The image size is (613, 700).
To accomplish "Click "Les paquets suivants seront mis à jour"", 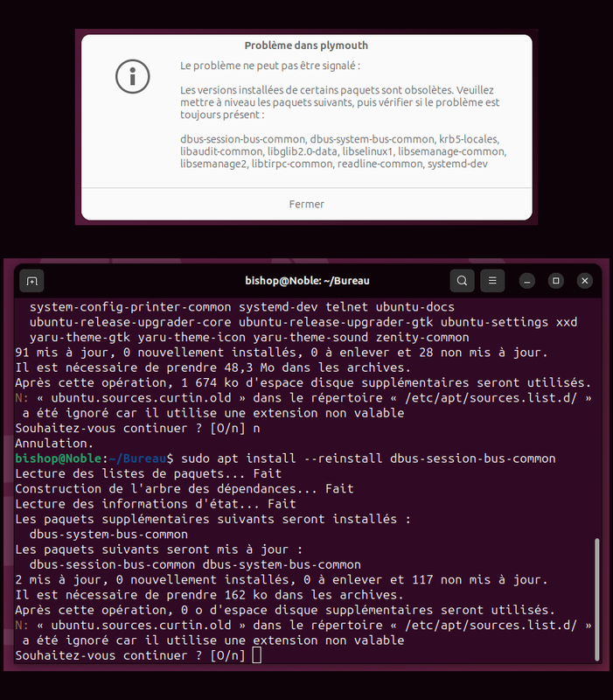I will tap(159, 549).
